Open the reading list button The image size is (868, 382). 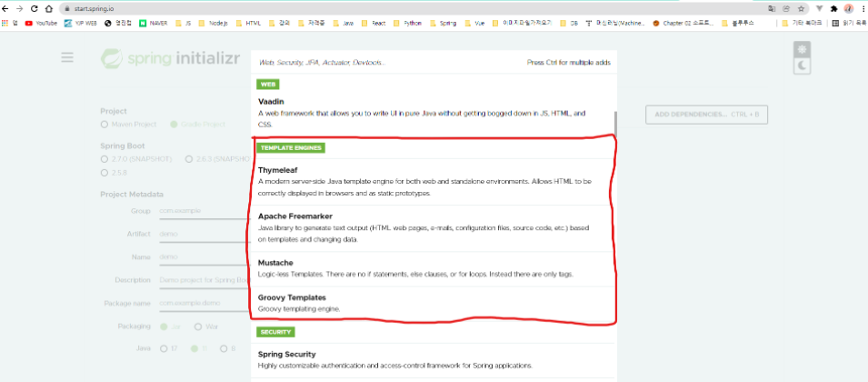coord(849,24)
